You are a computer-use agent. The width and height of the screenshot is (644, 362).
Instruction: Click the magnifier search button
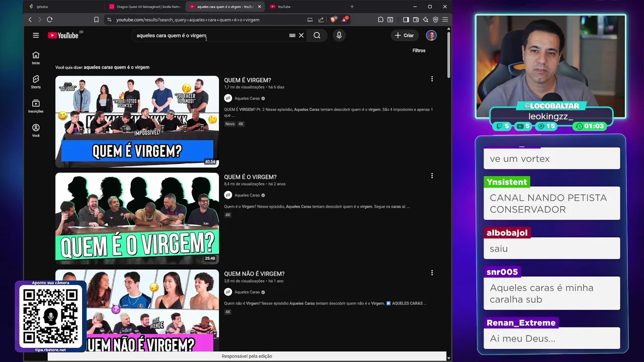[317, 35]
